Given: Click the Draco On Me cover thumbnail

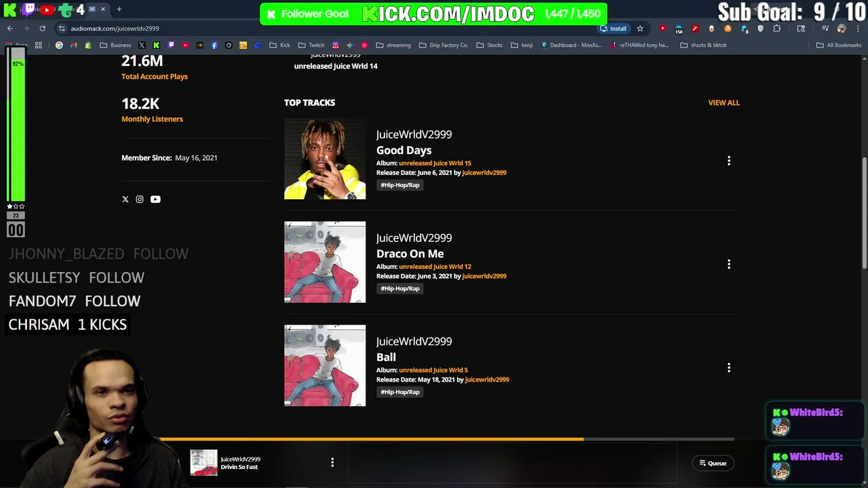Looking at the screenshot, I should [325, 262].
